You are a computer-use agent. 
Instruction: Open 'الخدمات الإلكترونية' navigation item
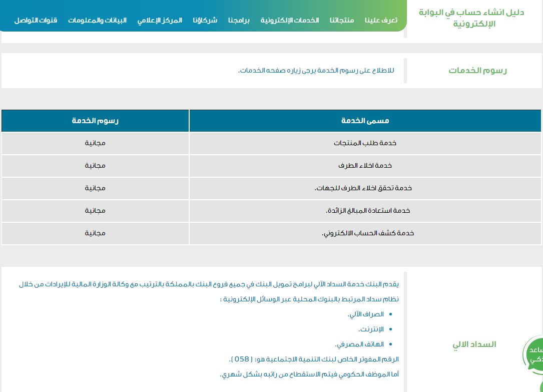289,21
